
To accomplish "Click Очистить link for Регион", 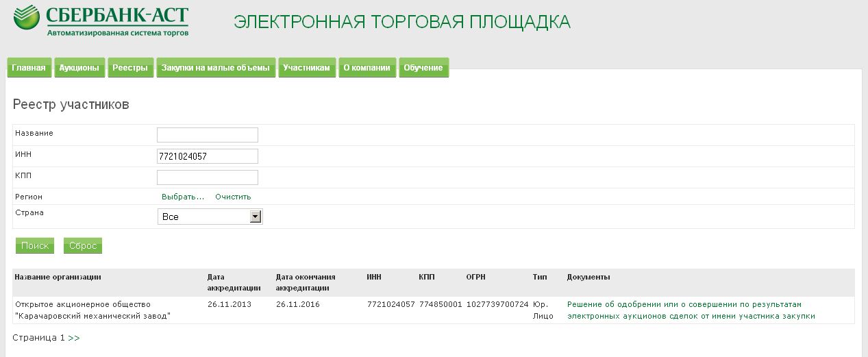I will pyautogui.click(x=233, y=197).
